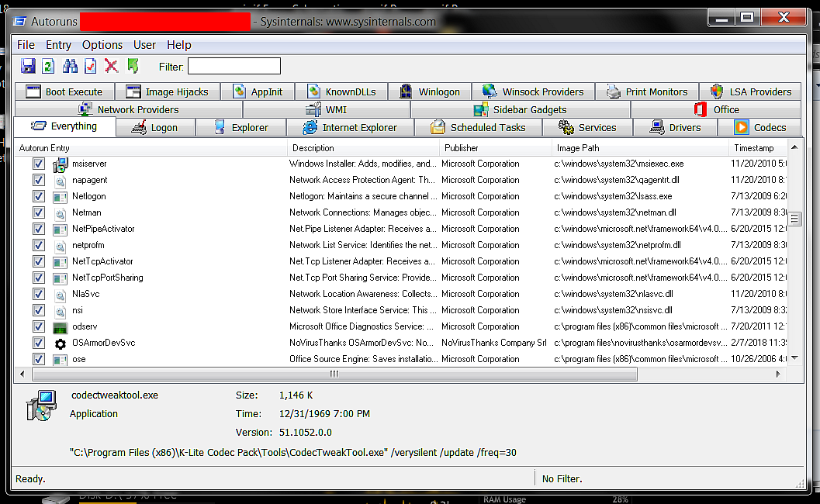Click the NlaSvc entry icon
The height and width of the screenshot is (504, 820).
coord(61,295)
